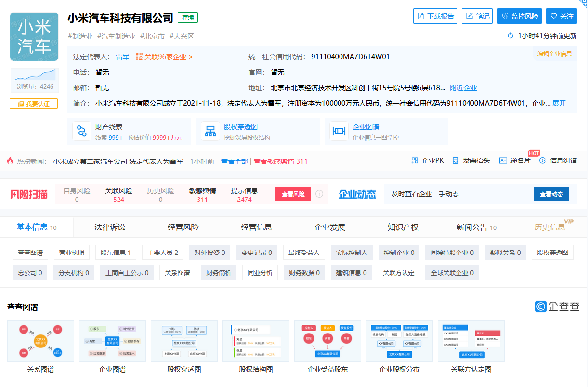Image resolution: width=588 pixels, height=387 pixels.
Task: Click 监控风险 button
Action: [x=520, y=16]
